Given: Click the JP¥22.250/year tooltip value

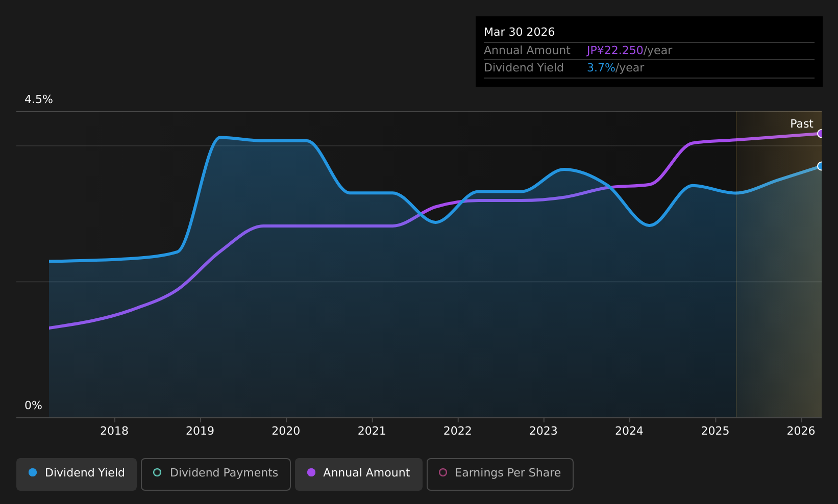Looking at the screenshot, I should pyautogui.click(x=629, y=51).
